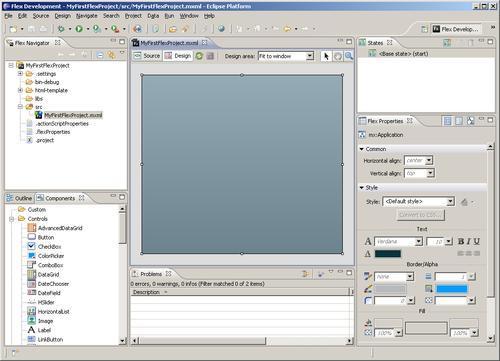Screen dimensions: 500x361
Task: Click the Convert to CSS button
Action: (x=421, y=215)
